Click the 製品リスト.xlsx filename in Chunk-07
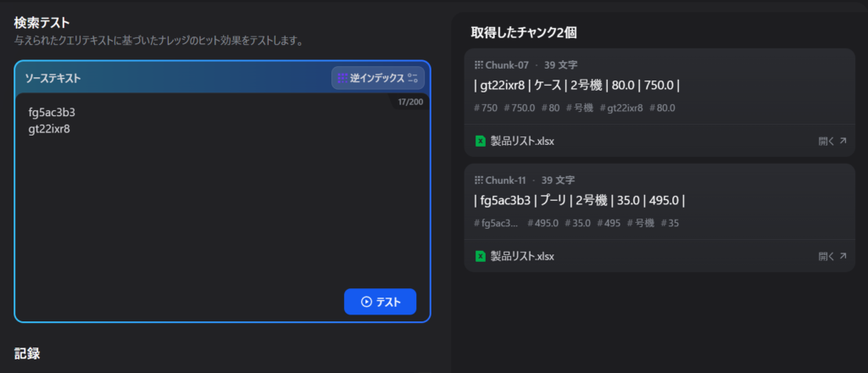This screenshot has width=868, height=373. (x=521, y=141)
